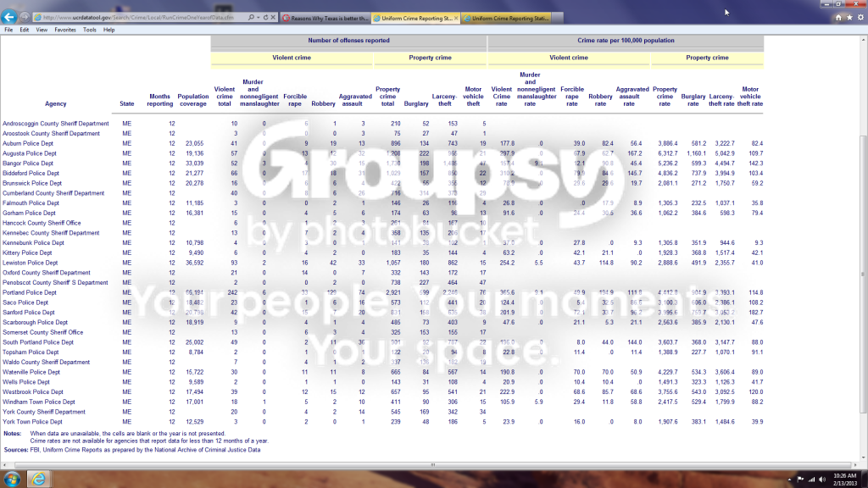The width and height of the screenshot is (868, 488).
Task: Open Bangor Police Dept link
Action: 28,164
